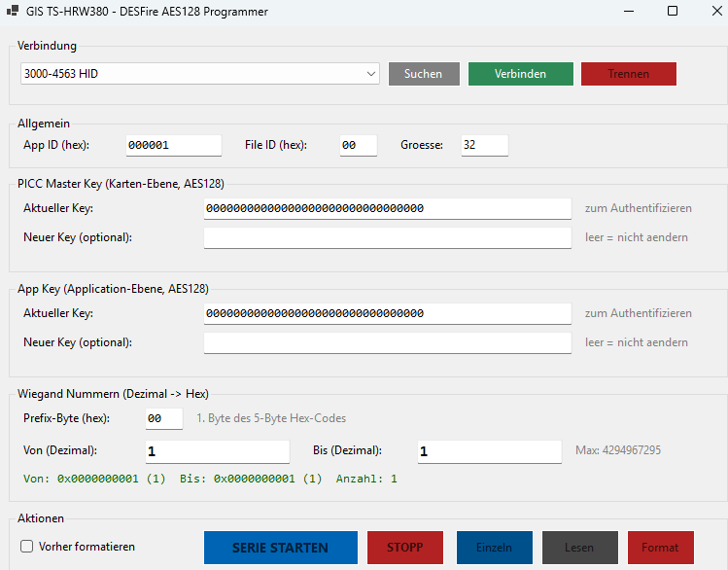Viewport: 728px width, 570px height.
Task: Click into the File ID hex field
Action: coord(358,145)
